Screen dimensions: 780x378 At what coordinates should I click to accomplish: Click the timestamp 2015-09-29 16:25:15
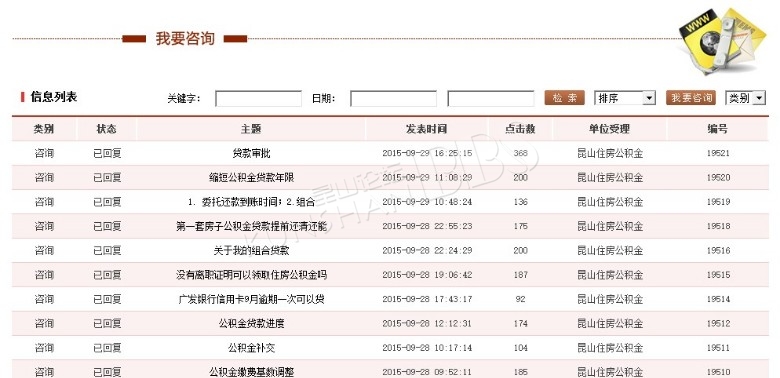[x=427, y=153]
